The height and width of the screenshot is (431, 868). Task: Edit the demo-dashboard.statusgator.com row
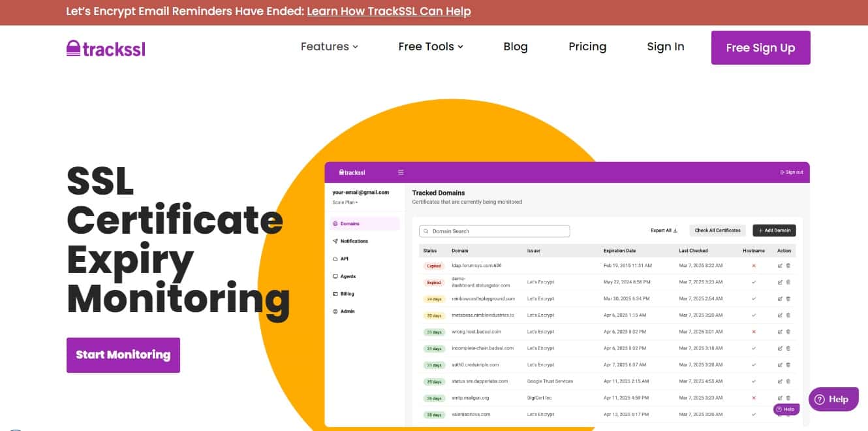pos(780,282)
